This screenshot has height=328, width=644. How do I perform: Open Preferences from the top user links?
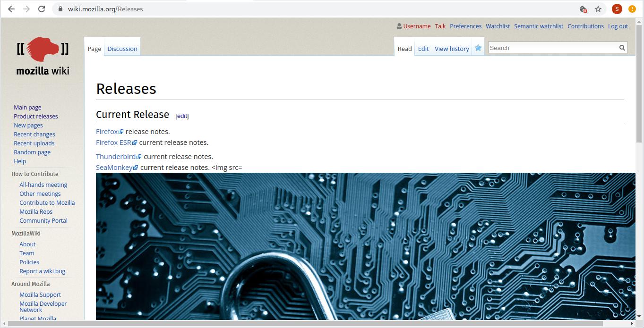[465, 26]
